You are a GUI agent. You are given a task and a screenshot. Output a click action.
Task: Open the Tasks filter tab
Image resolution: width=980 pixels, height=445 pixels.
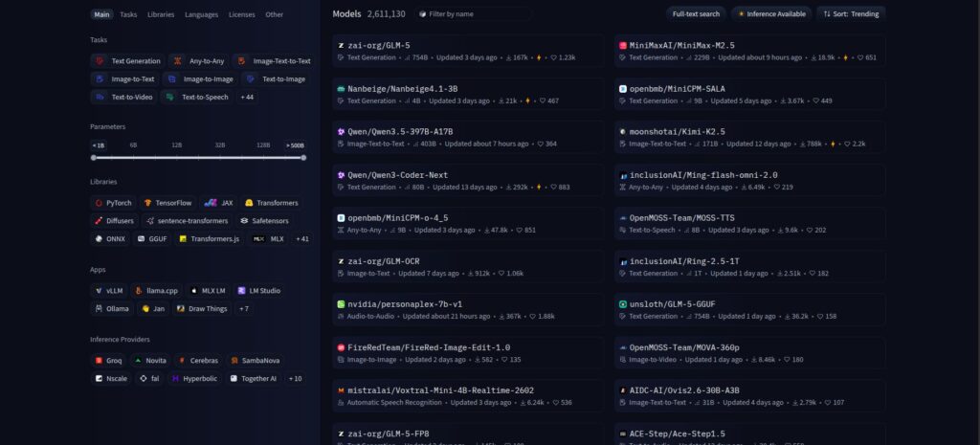pyautogui.click(x=128, y=14)
